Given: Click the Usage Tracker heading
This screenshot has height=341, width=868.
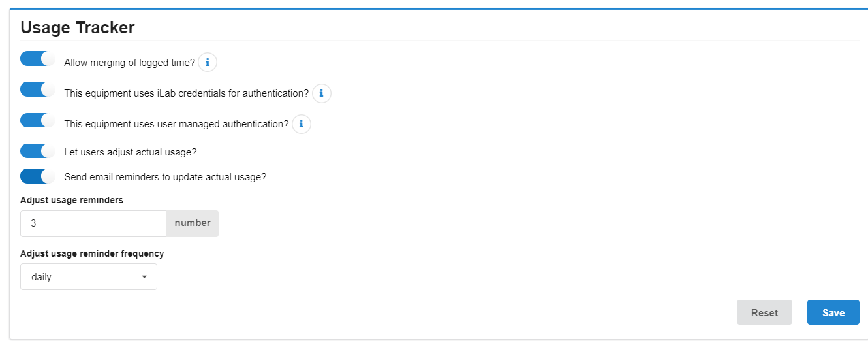Looking at the screenshot, I should coord(78,27).
